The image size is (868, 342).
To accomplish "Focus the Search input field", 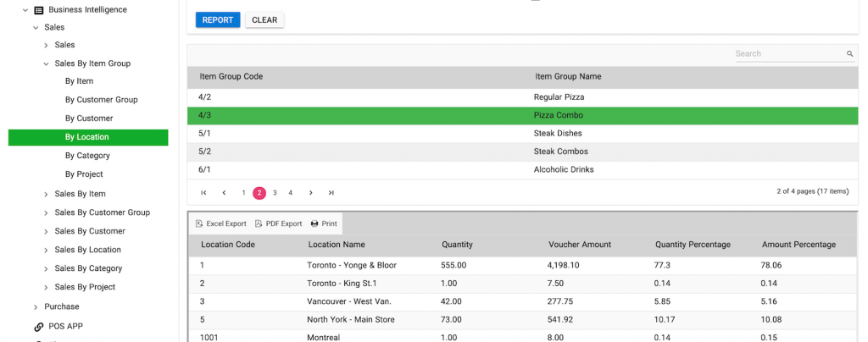I will [x=788, y=54].
